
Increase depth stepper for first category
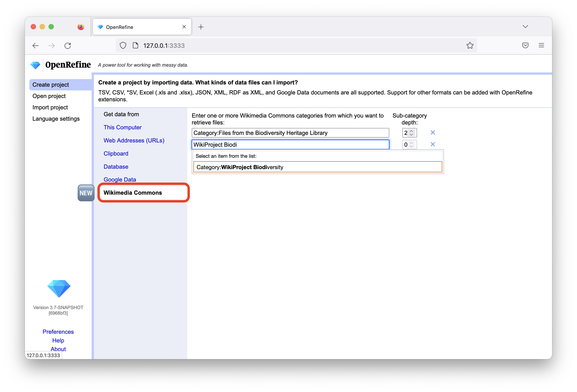[x=412, y=131]
